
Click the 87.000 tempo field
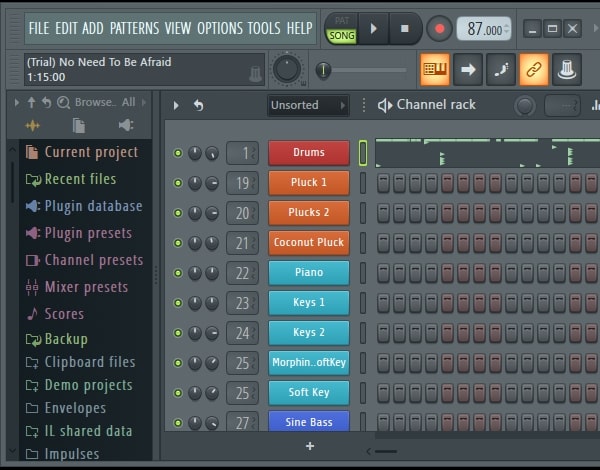[x=484, y=29]
